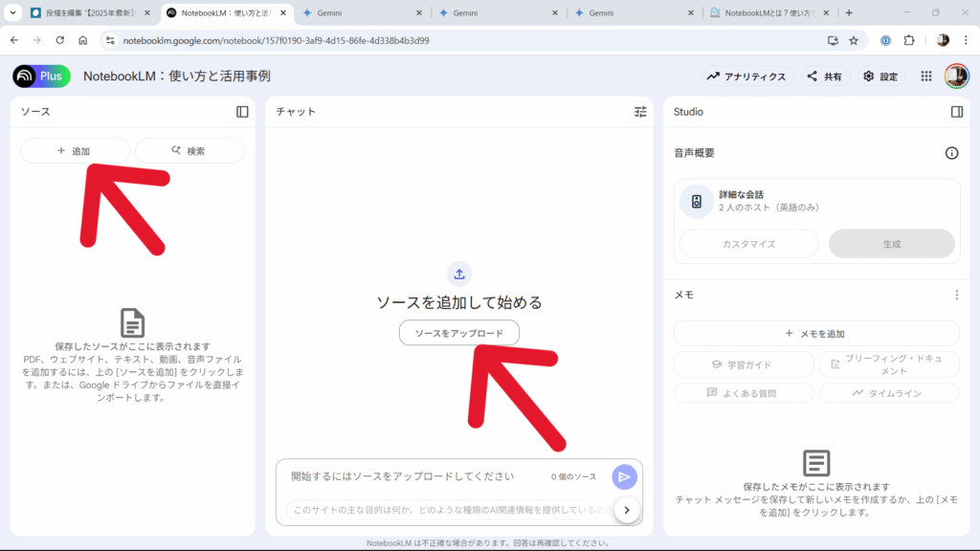Open the メモ three-dot menu
Screen dimensions: 980x551
(956, 295)
